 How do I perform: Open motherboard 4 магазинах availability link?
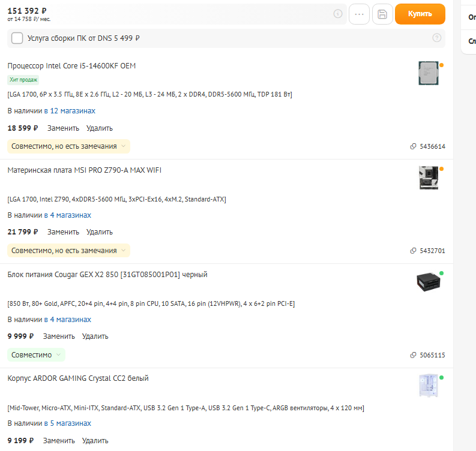pyautogui.click(x=68, y=215)
